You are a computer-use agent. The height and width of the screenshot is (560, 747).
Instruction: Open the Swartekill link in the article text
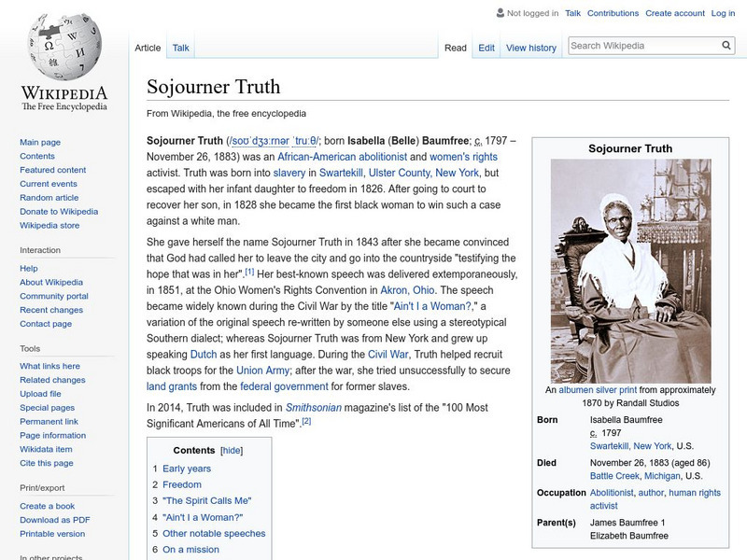tap(341, 173)
